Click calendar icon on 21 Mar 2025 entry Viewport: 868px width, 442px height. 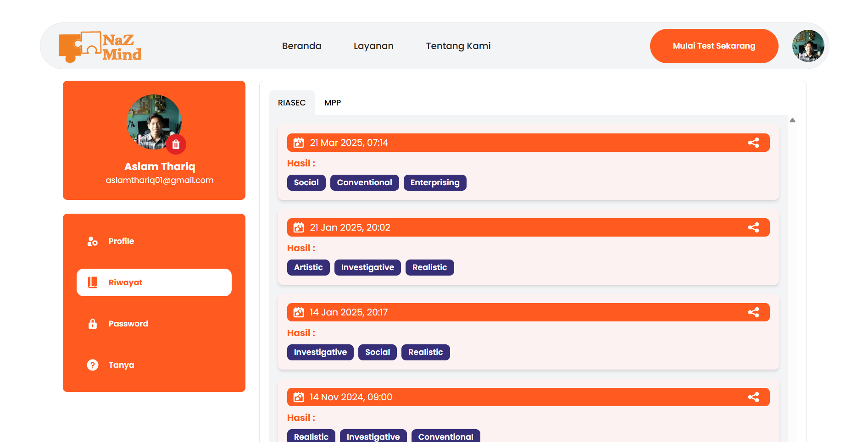(299, 143)
